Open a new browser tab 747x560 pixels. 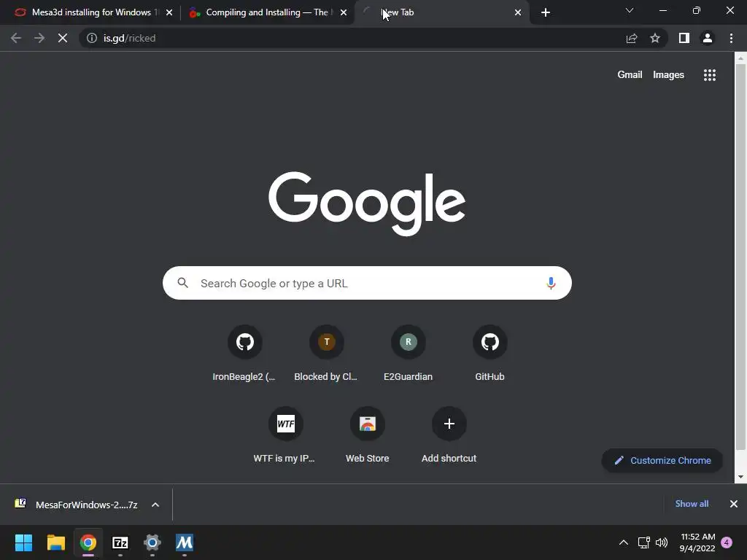[x=546, y=12]
